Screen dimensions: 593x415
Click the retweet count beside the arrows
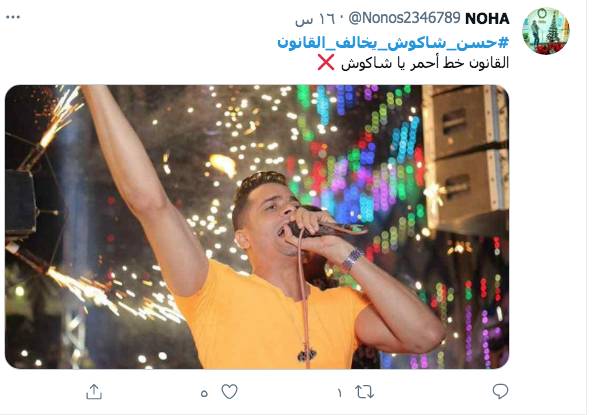pyautogui.click(x=339, y=393)
